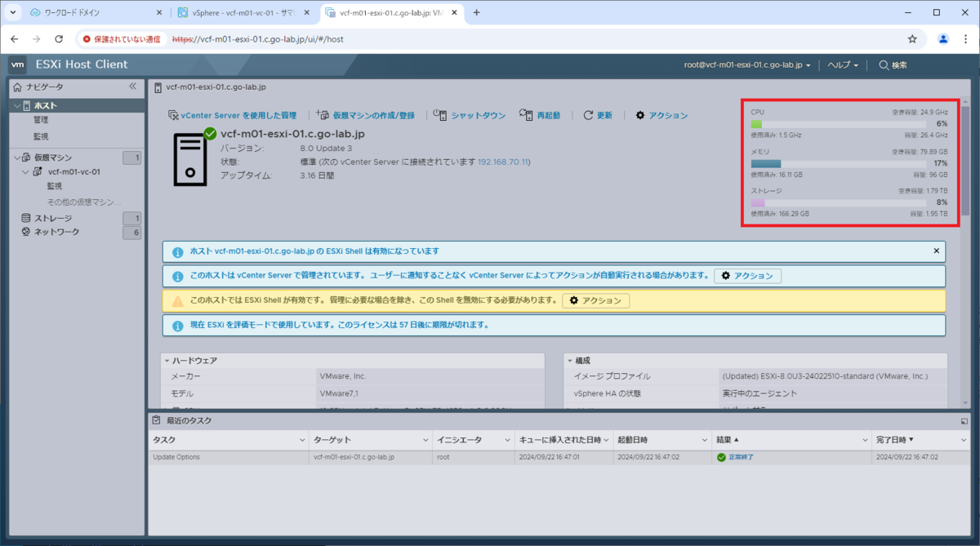Click the 保護されていない通信 security warning chip

pos(122,38)
